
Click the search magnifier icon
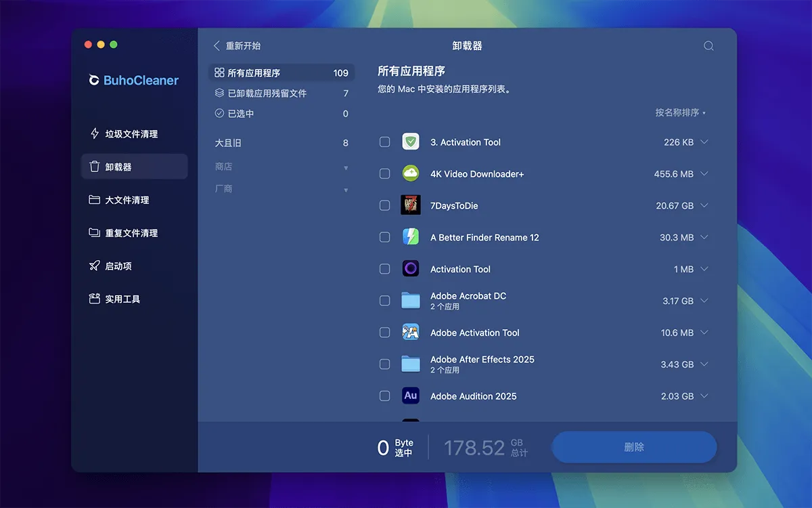coord(708,46)
